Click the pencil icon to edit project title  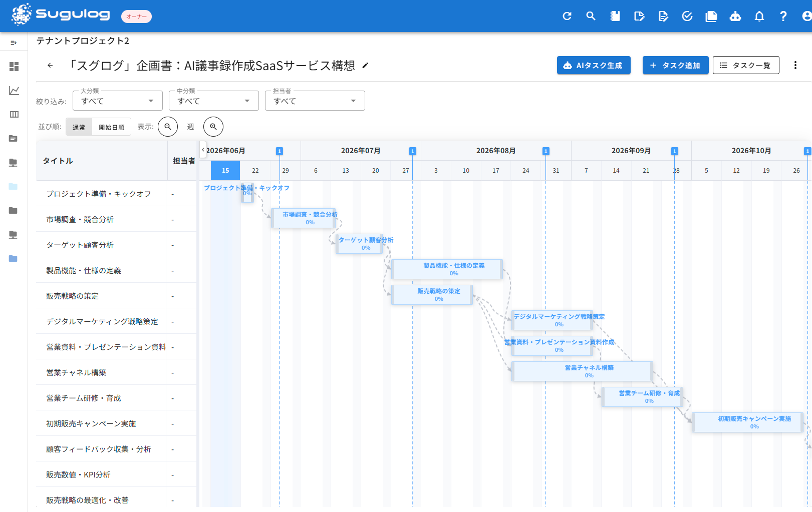365,66
